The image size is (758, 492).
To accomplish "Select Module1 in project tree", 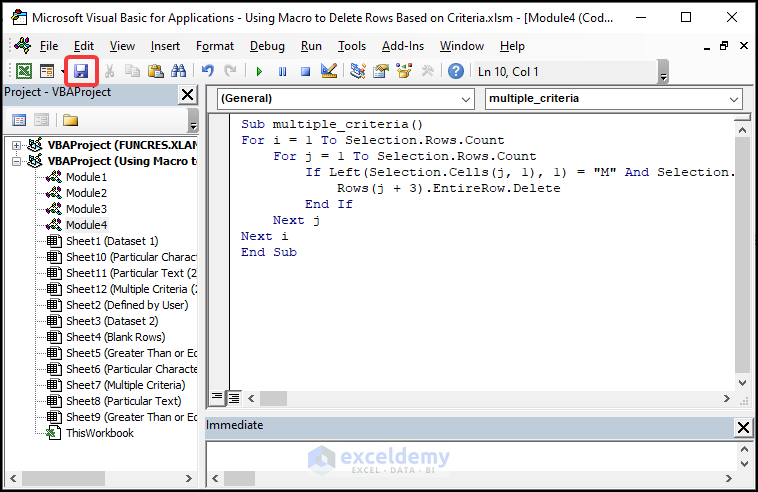I will [86, 177].
